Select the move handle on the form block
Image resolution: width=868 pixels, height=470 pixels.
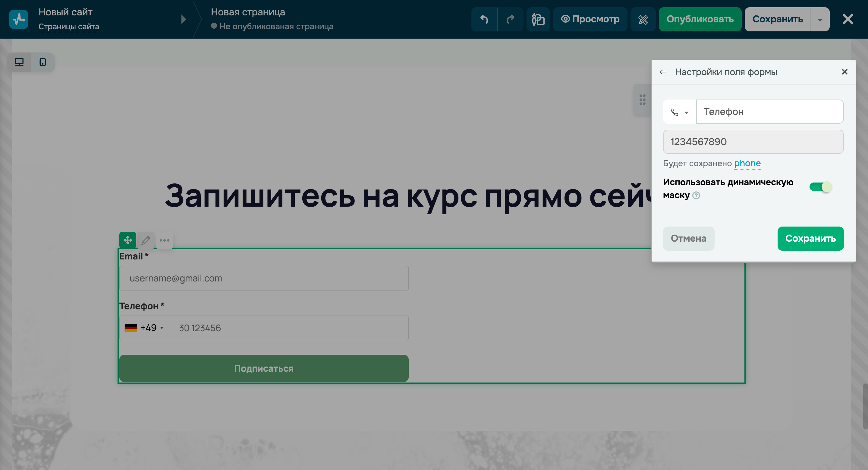(128, 240)
